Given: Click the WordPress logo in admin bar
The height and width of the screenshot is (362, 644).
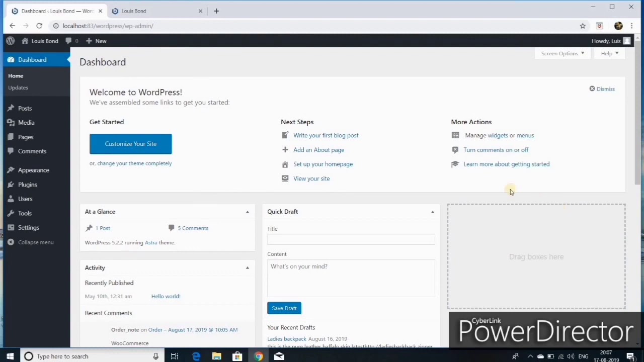Looking at the screenshot, I should (10, 41).
